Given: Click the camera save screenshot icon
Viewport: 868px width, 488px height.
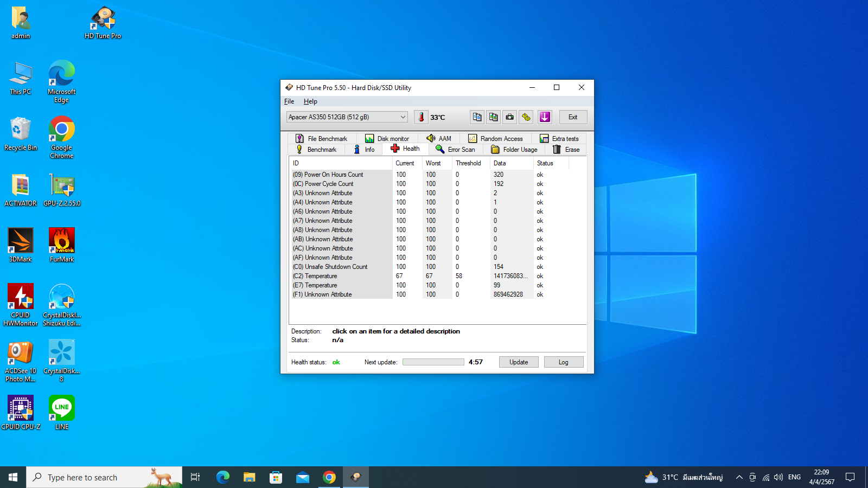Looking at the screenshot, I should click(x=509, y=117).
